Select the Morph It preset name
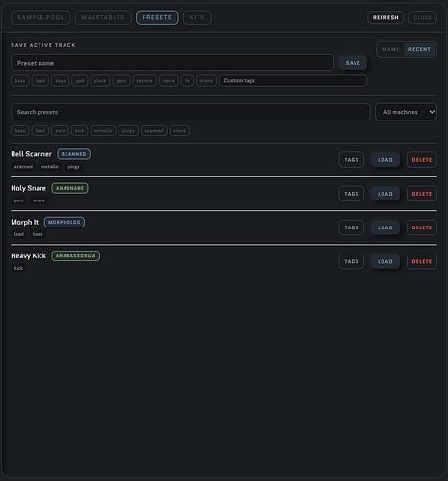 24,222
